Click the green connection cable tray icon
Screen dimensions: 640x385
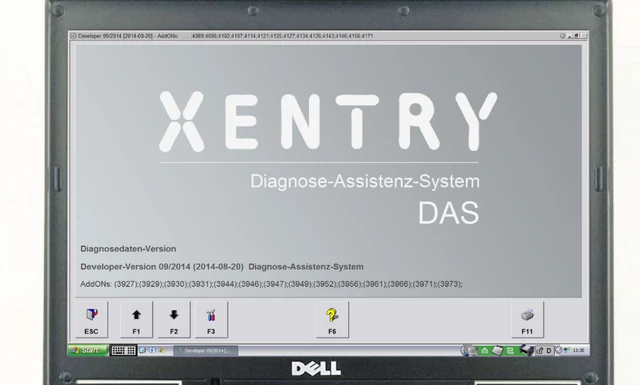pyautogui.click(x=510, y=351)
